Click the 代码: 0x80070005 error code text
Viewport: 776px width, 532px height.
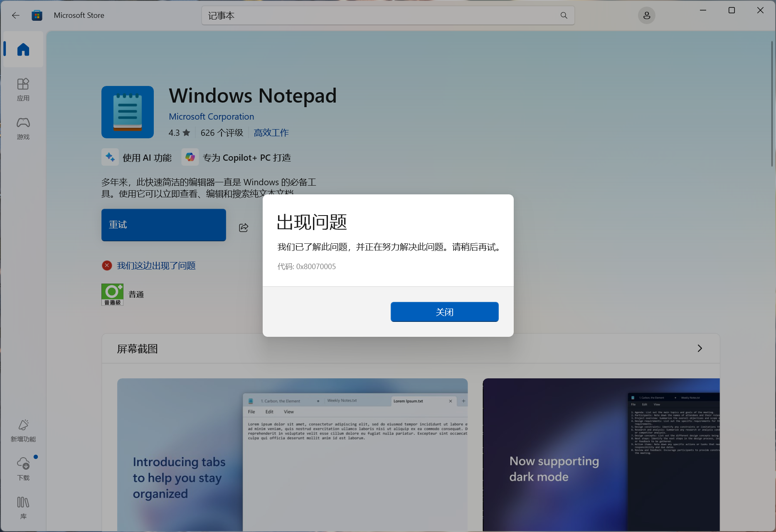coord(307,267)
